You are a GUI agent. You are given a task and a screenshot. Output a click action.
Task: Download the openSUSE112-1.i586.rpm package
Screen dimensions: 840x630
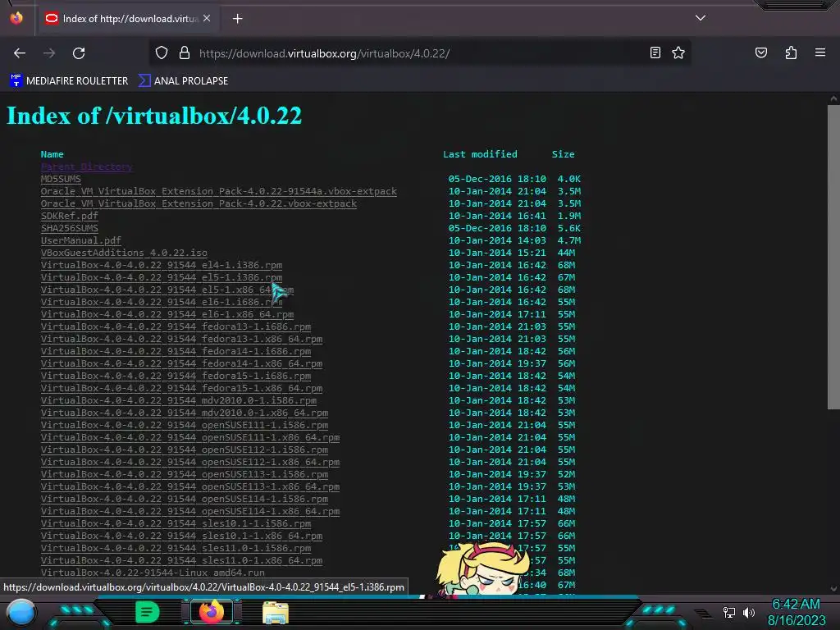185,450
